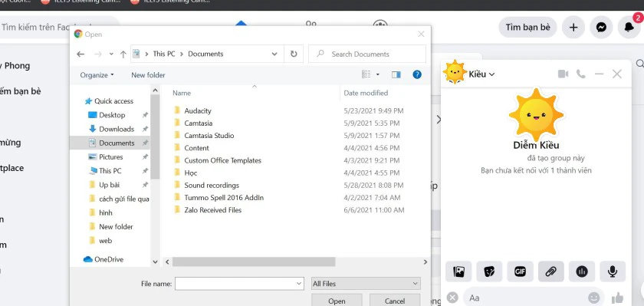Open GIF picker in chat
This screenshot has width=644, height=306.
[x=521, y=271]
